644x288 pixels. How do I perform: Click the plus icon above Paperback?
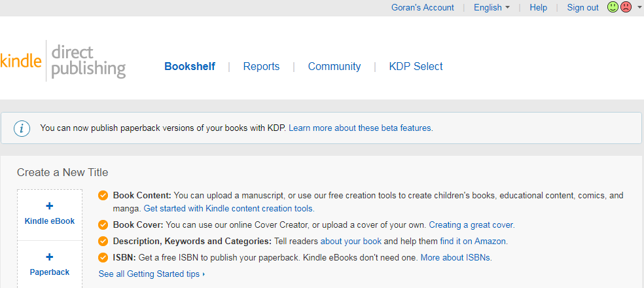pyautogui.click(x=49, y=257)
